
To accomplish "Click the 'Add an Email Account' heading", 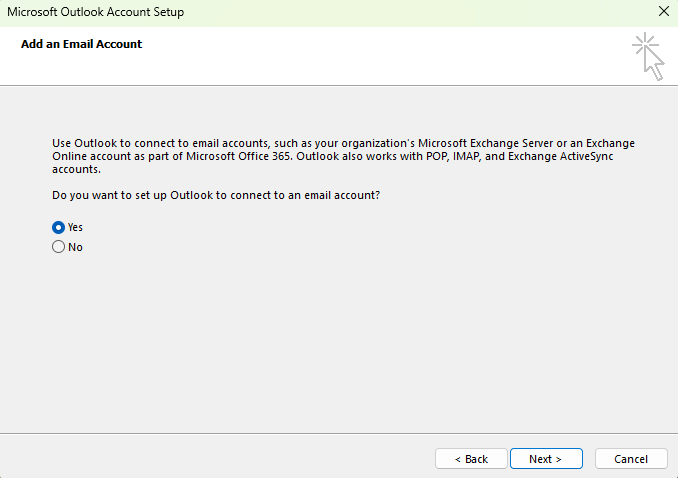I will point(81,44).
